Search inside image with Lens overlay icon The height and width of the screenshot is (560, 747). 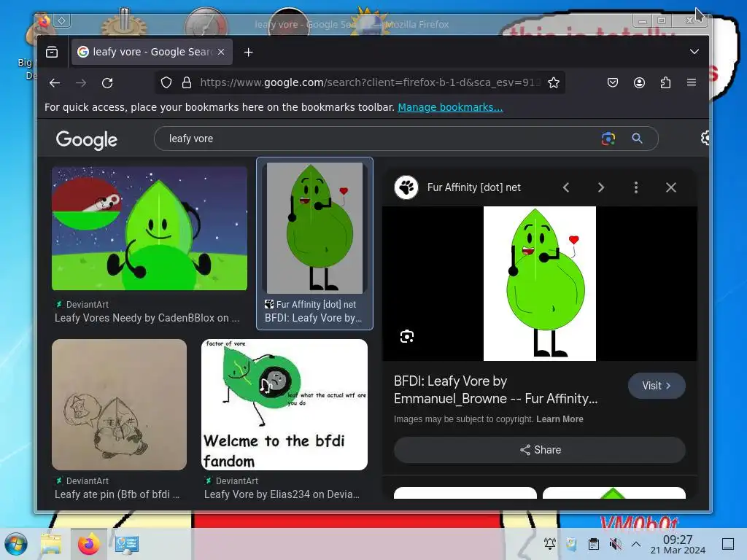[407, 337]
